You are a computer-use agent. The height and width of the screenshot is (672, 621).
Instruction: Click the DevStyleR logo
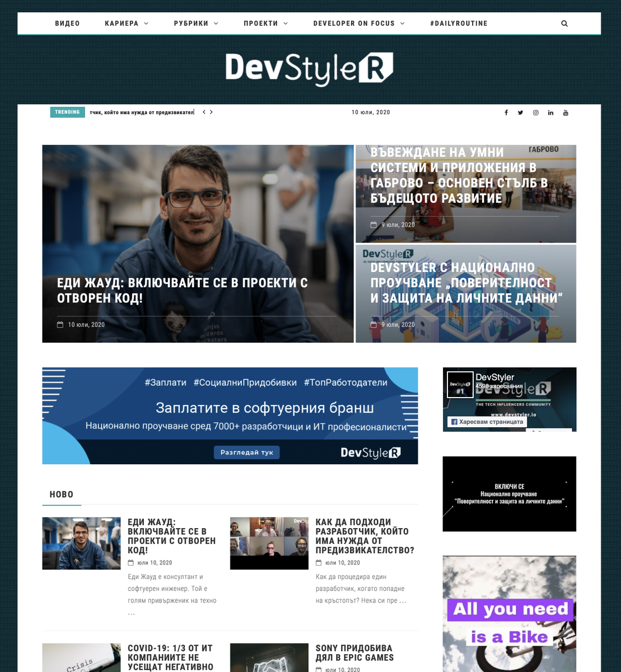tap(310, 69)
